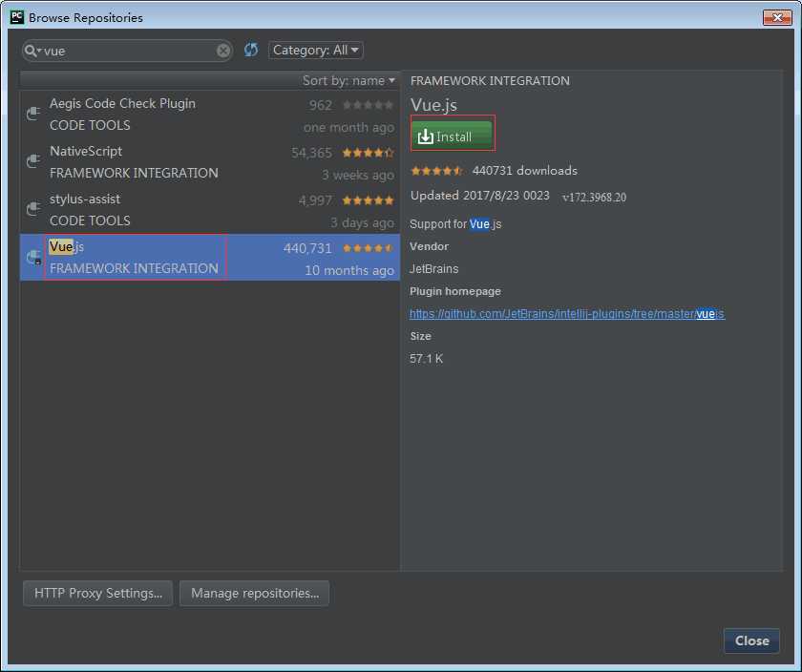Screen dimensions: 802x672
Task: Click the plug icon beside Vue.js row
Action: click(33, 257)
